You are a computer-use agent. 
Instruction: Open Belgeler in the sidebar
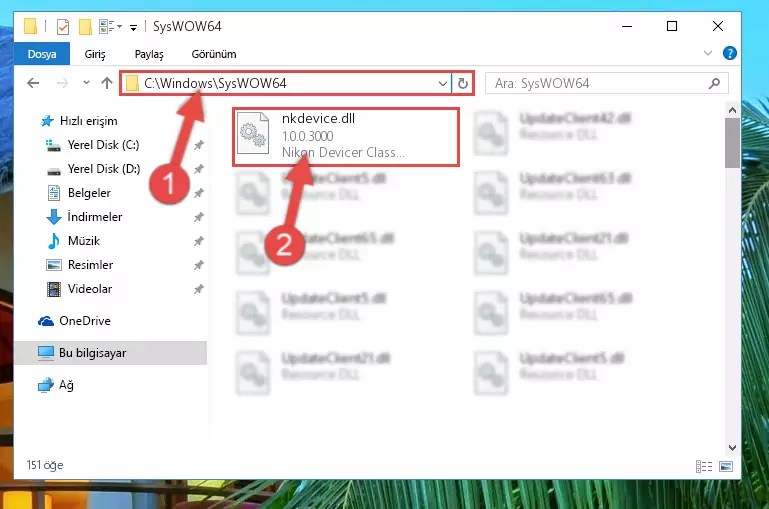pyautogui.click(x=89, y=193)
